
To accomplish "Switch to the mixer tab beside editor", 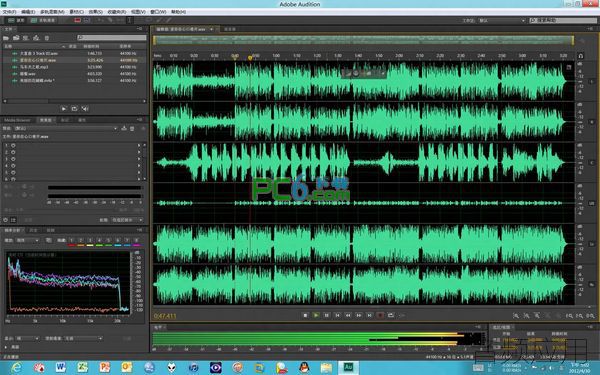I will click(230, 29).
